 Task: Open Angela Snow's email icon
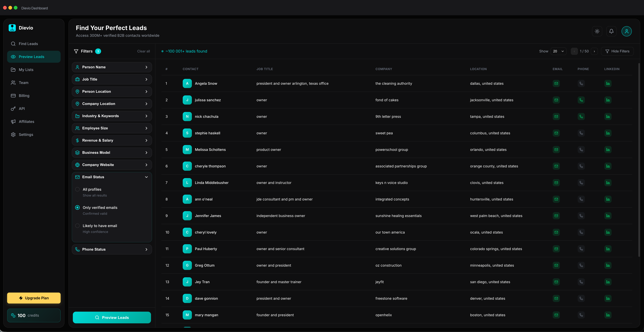(556, 83)
